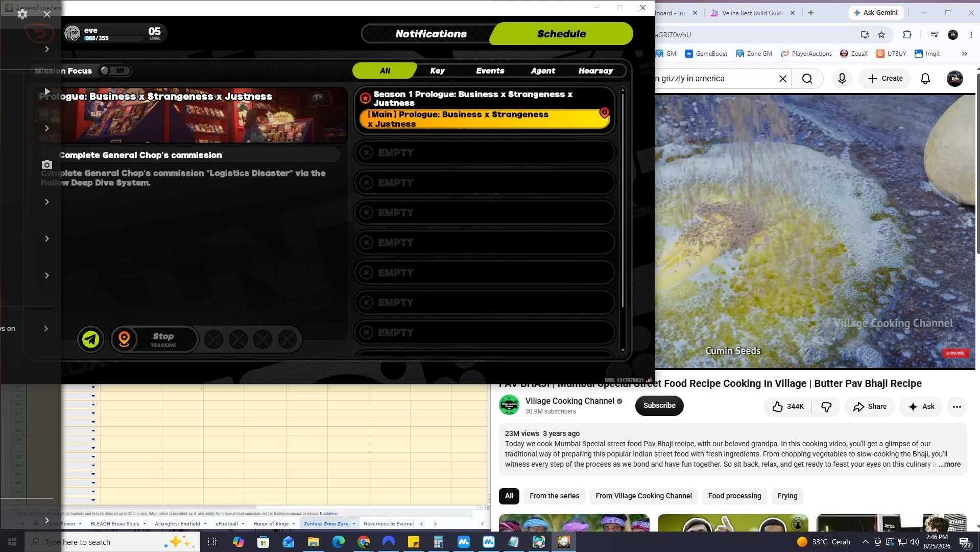
Task: Dislike the video with thumbs down
Action: [826, 406]
